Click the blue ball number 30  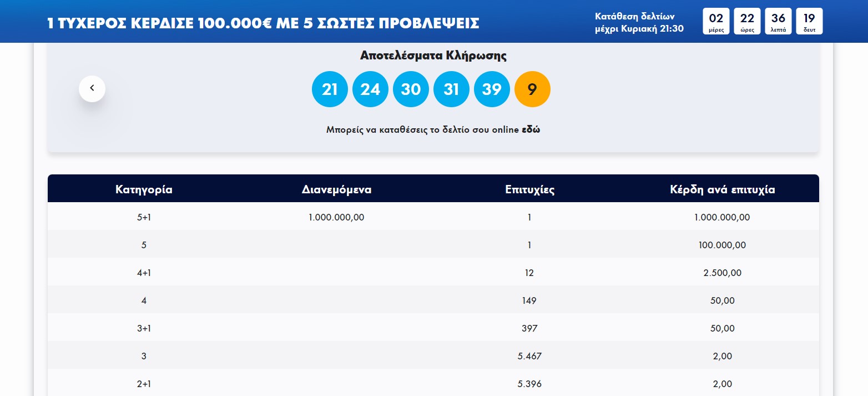coord(411,89)
